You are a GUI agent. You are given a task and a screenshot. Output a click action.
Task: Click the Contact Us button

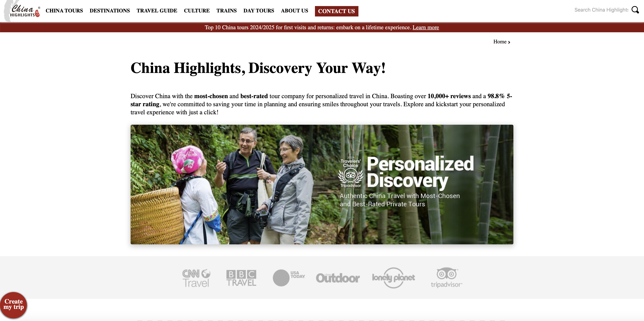tap(336, 11)
